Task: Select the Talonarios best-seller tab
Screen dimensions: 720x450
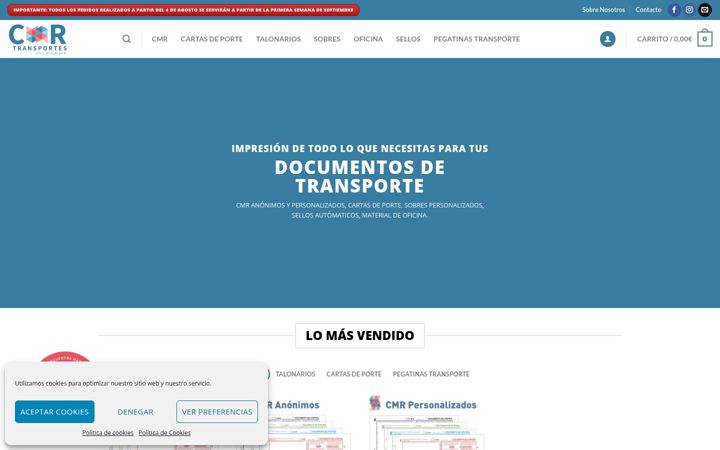Action: 295,374
